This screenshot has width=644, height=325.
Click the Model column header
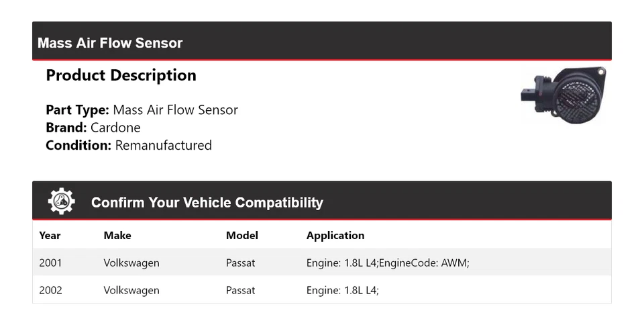241,235
